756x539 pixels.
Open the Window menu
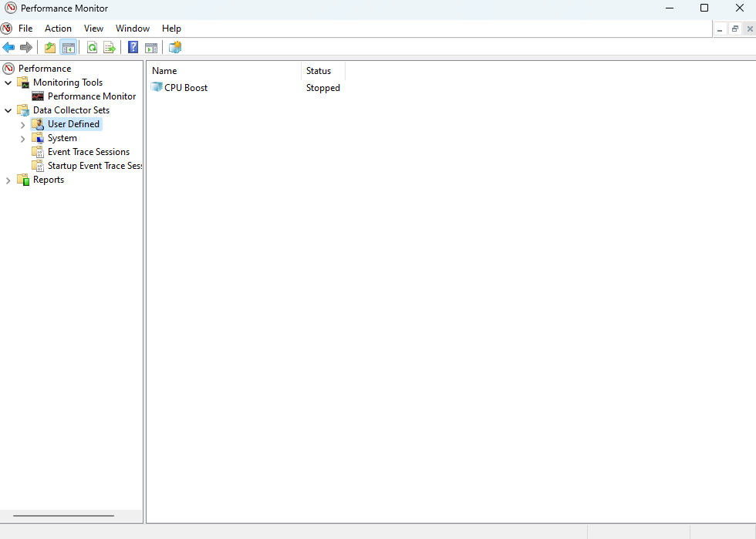133,29
